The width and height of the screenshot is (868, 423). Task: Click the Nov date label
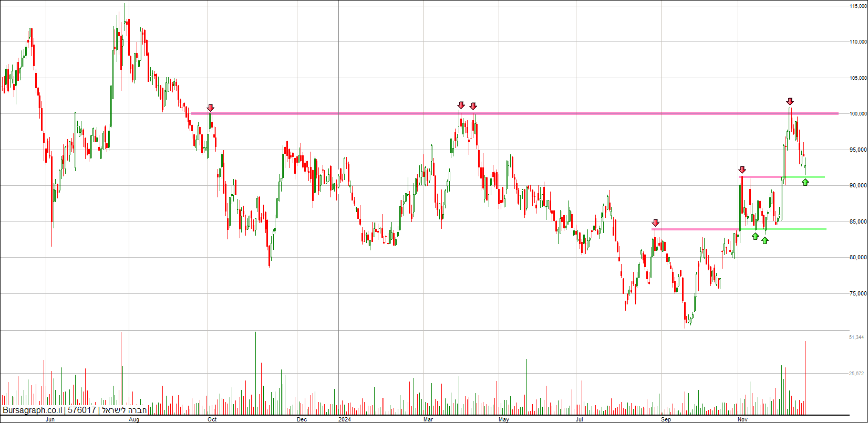(x=743, y=420)
